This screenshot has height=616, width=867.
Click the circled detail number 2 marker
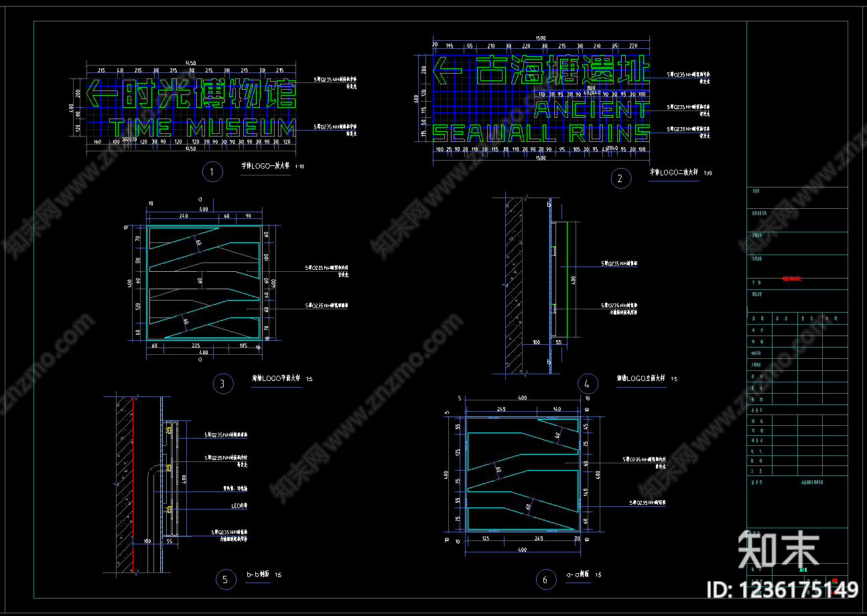pos(620,178)
